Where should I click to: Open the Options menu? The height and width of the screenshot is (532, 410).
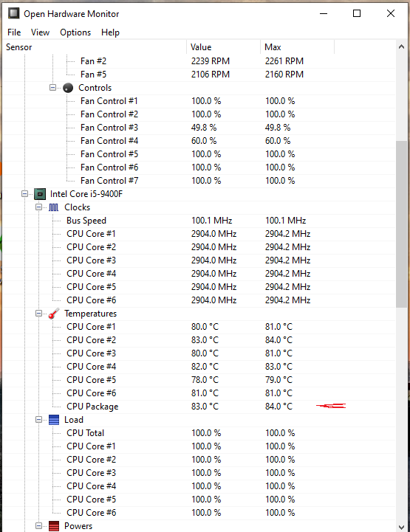pos(75,32)
